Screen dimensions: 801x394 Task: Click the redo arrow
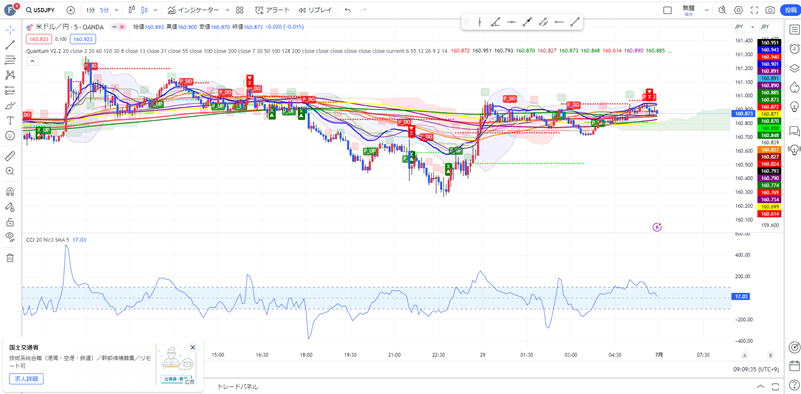364,10
